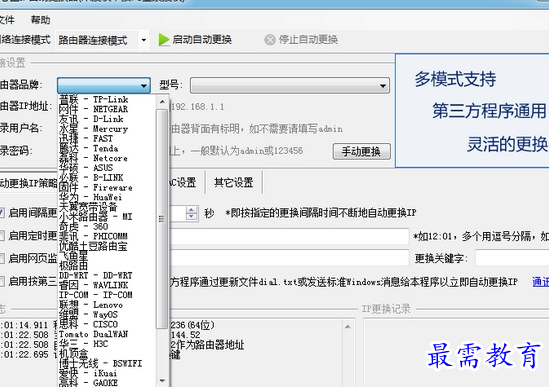This screenshot has height=387, width=549.
Task: Toggle the 启用网页监控 checkbox
Action: [x=2, y=258]
